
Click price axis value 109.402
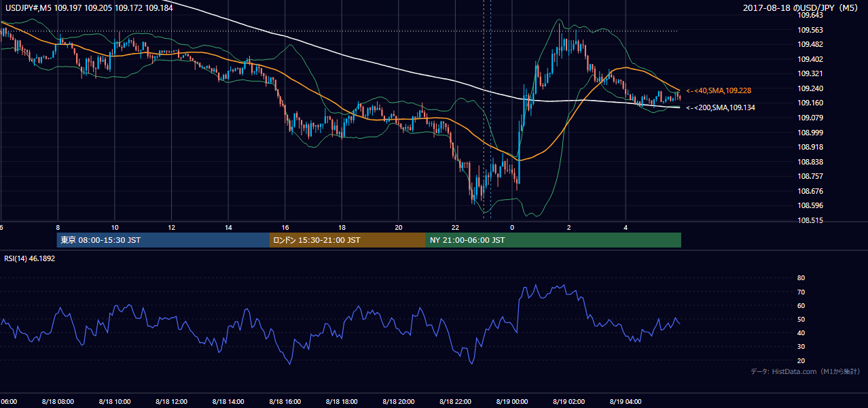coord(810,59)
